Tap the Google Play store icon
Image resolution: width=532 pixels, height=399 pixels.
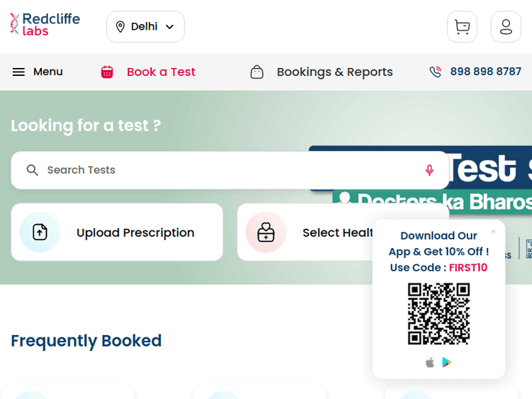[447, 363]
